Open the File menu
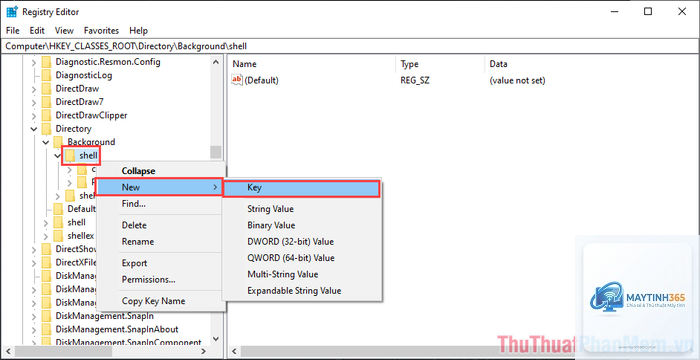 13,31
